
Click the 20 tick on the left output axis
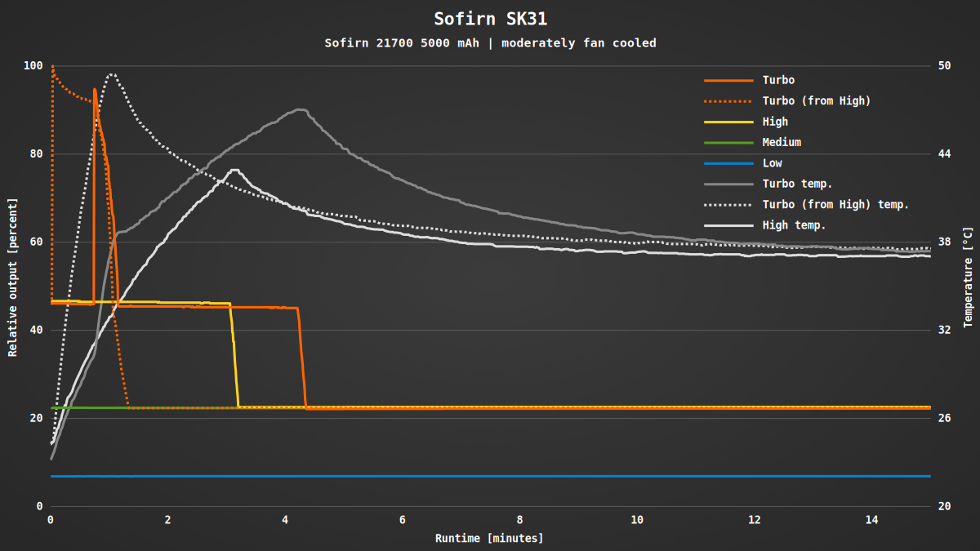coord(37,419)
